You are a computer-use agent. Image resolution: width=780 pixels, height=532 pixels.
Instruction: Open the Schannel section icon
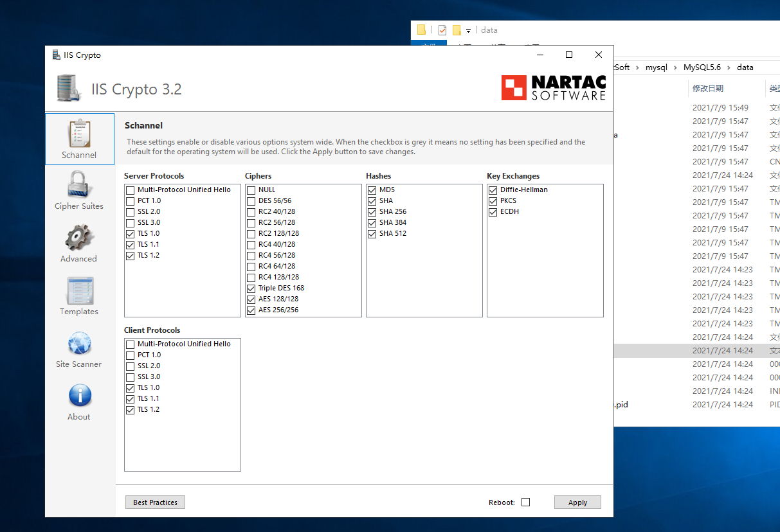[x=79, y=134]
